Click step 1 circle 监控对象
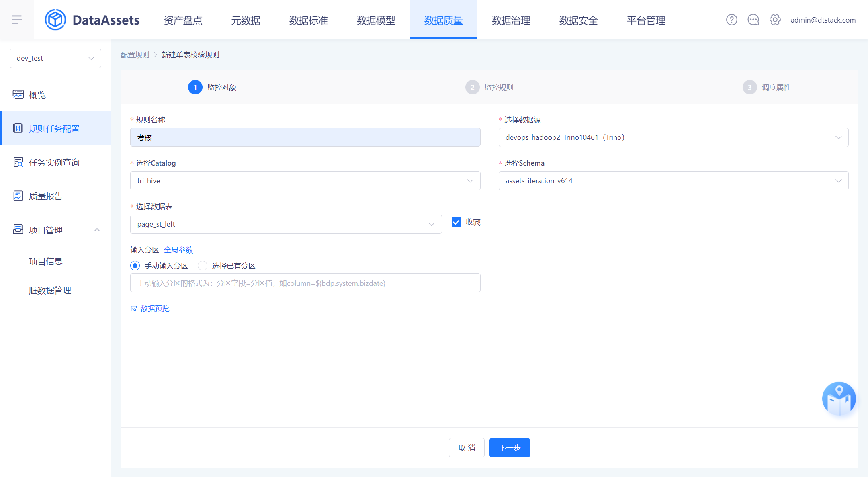 [x=195, y=87]
